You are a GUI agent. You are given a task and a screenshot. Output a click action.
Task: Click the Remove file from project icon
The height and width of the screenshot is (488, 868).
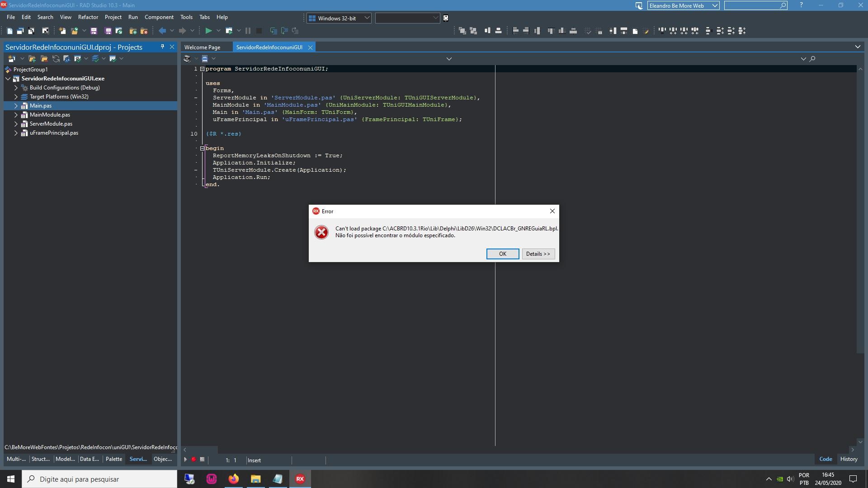coord(144,31)
